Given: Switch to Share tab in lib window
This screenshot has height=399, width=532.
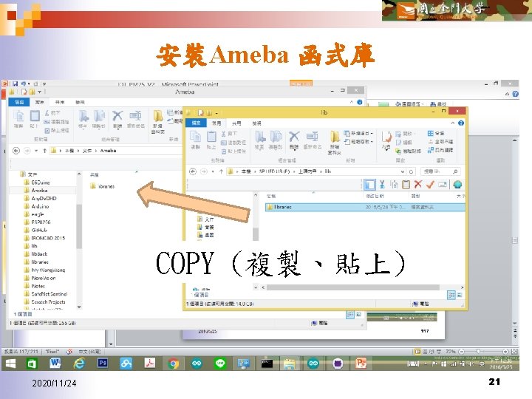Looking at the screenshot, I should (236, 123).
